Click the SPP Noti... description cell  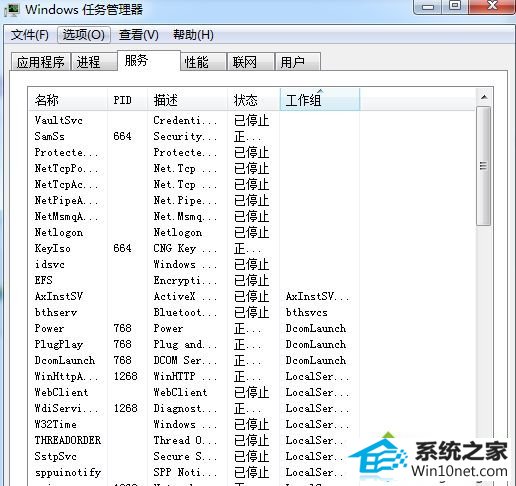(x=185, y=472)
